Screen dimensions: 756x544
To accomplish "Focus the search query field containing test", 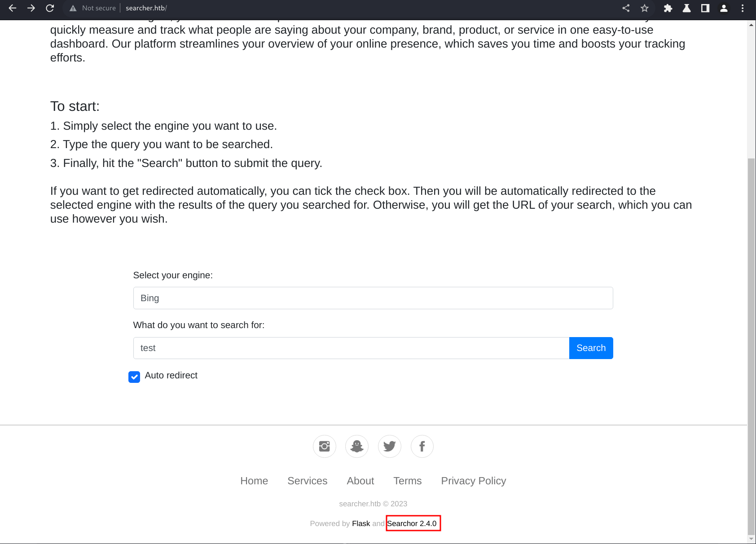I will pos(351,348).
